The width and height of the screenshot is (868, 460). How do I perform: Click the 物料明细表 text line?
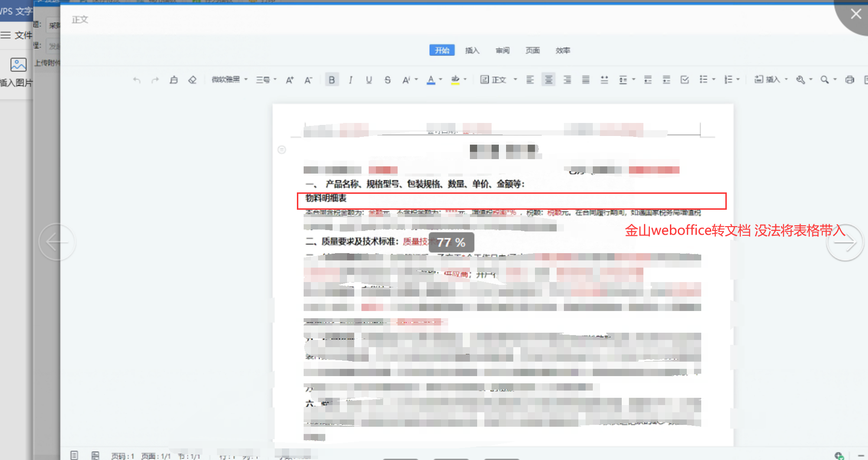click(326, 198)
